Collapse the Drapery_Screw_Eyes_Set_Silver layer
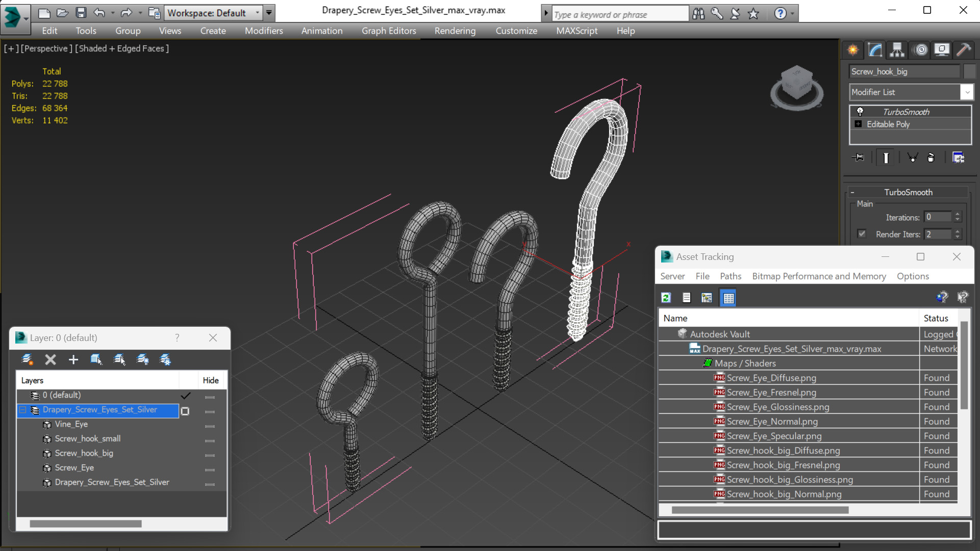Viewport: 980px width, 551px height. pyautogui.click(x=23, y=410)
